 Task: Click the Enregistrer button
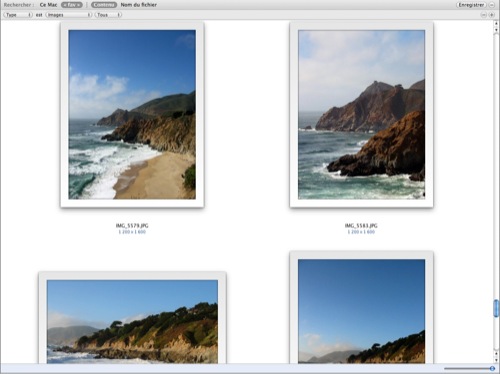point(471,5)
